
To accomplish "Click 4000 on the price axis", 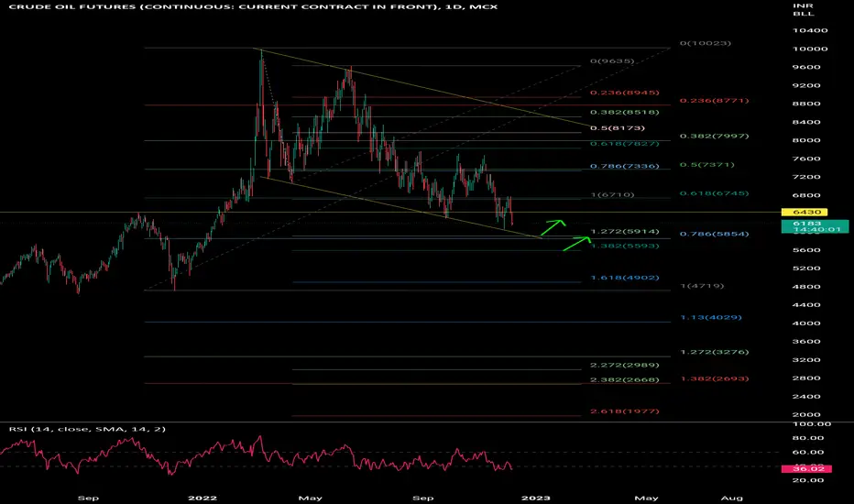I will (806, 323).
